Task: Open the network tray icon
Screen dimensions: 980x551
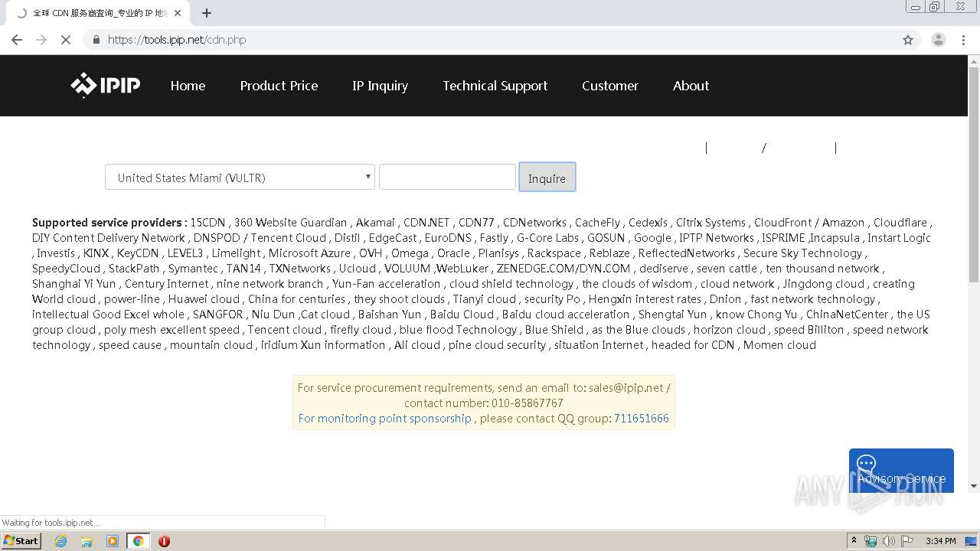Action: [x=871, y=541]
